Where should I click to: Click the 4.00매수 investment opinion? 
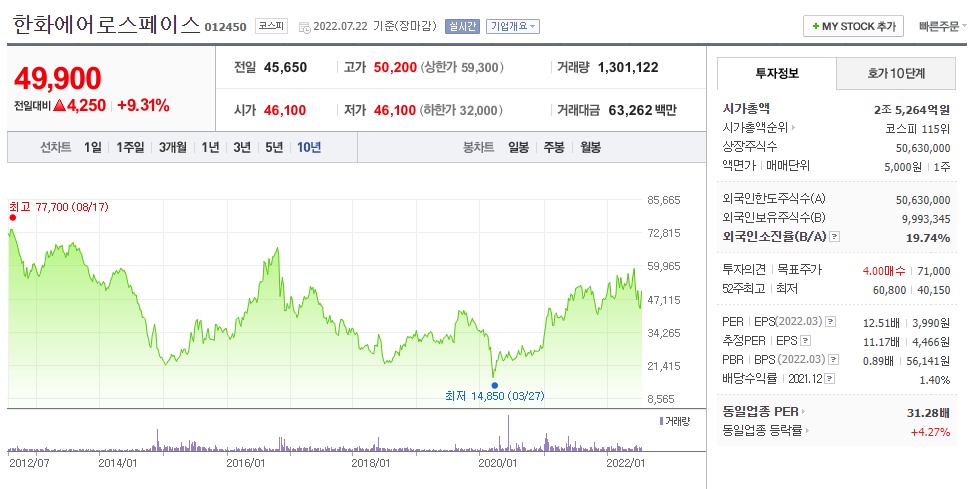click(884, 271)
